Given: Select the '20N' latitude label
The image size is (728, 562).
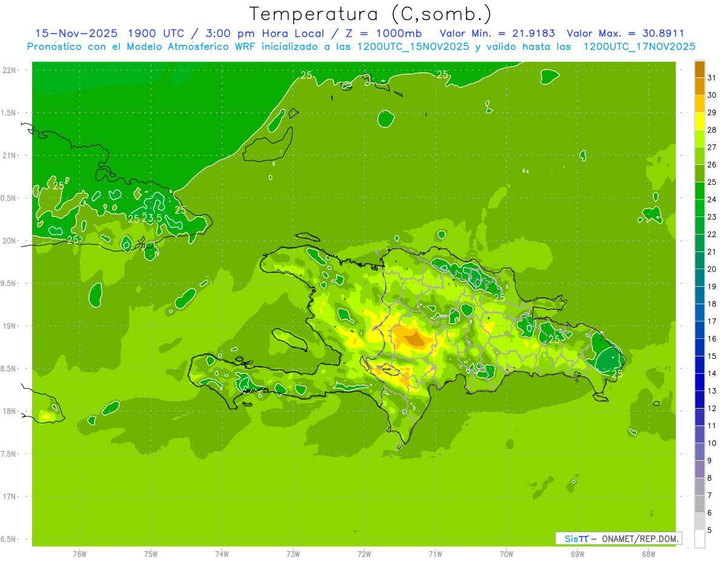Looking at the screenshot, I should point(9,241).
